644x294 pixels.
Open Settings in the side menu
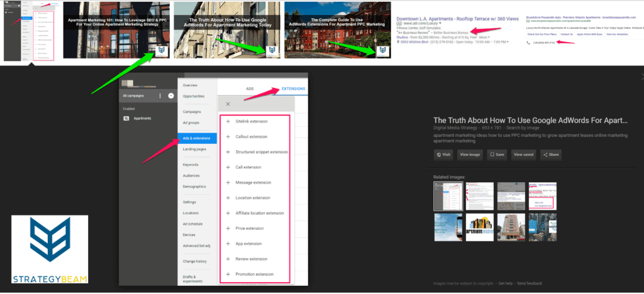(x=189, y=202)
